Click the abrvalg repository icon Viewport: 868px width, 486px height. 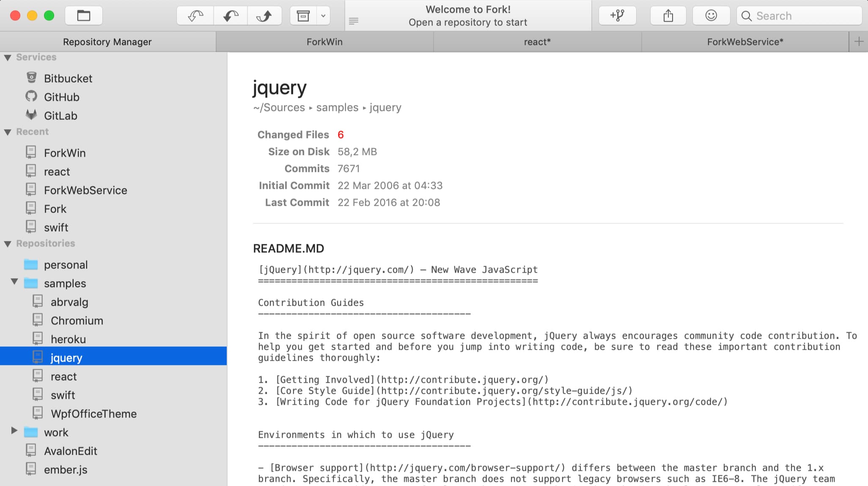pyautogui.click(x=38, y=301)
